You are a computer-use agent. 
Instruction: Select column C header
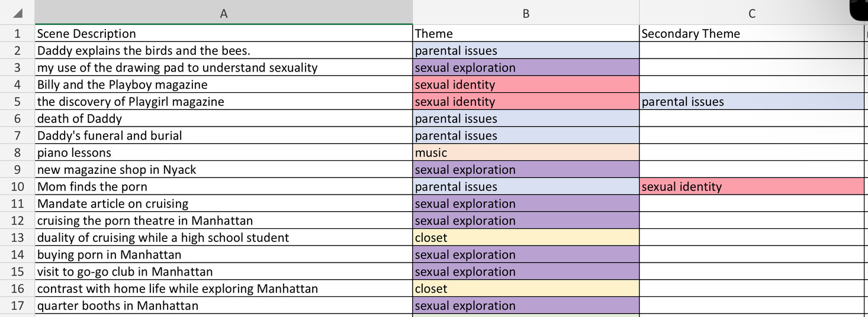(x=752, y=13)
